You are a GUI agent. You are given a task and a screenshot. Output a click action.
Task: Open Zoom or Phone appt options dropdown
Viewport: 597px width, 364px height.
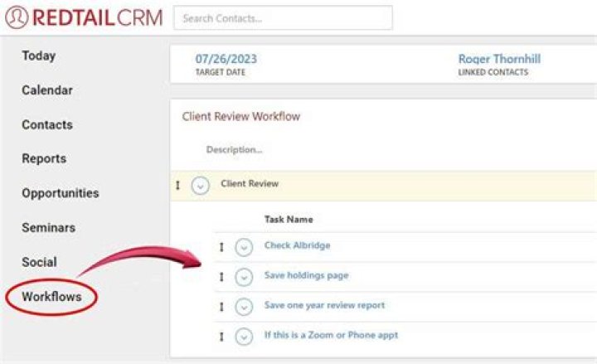click(x=244, y=337)
